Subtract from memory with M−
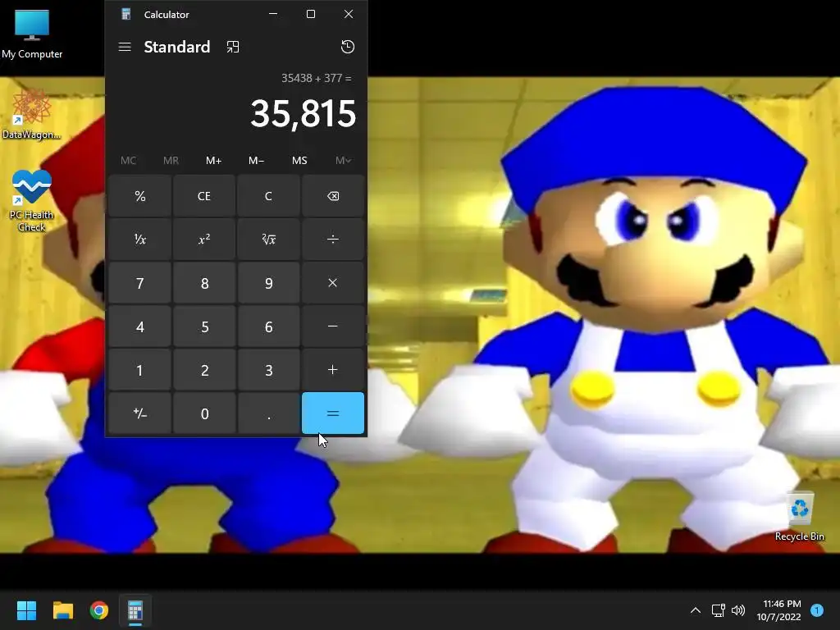The width and height of the screenshot is (840, 630). 256,160
